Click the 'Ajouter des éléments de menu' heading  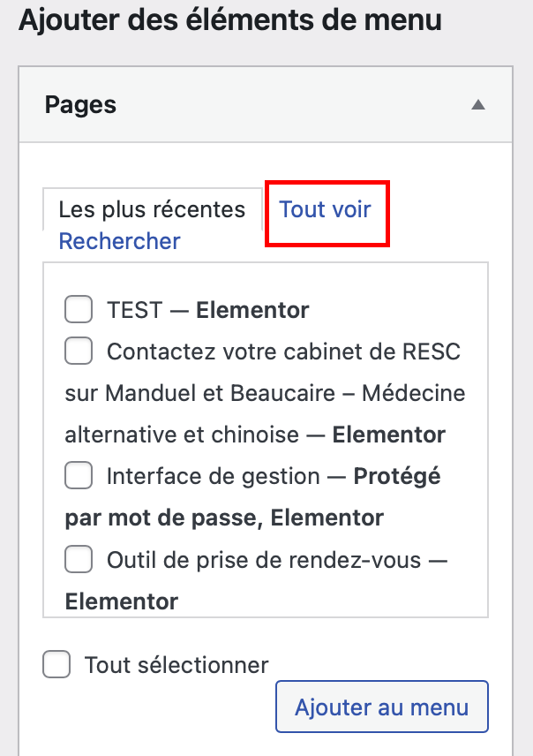click(x=229, y=19)
